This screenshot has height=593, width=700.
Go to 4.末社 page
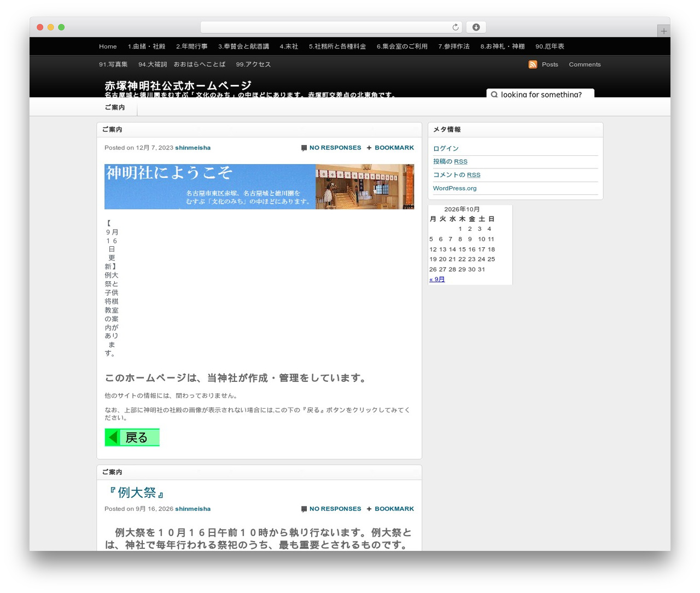289,46
